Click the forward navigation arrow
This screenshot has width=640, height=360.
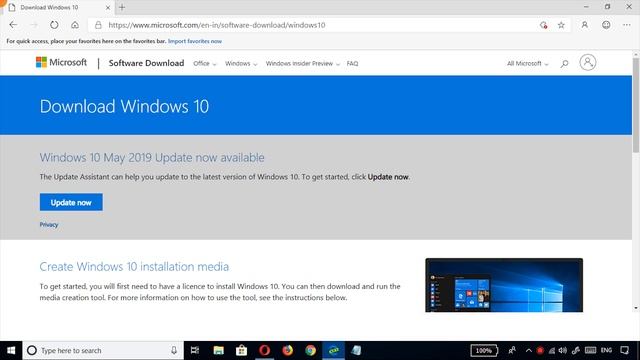[33, 25]
